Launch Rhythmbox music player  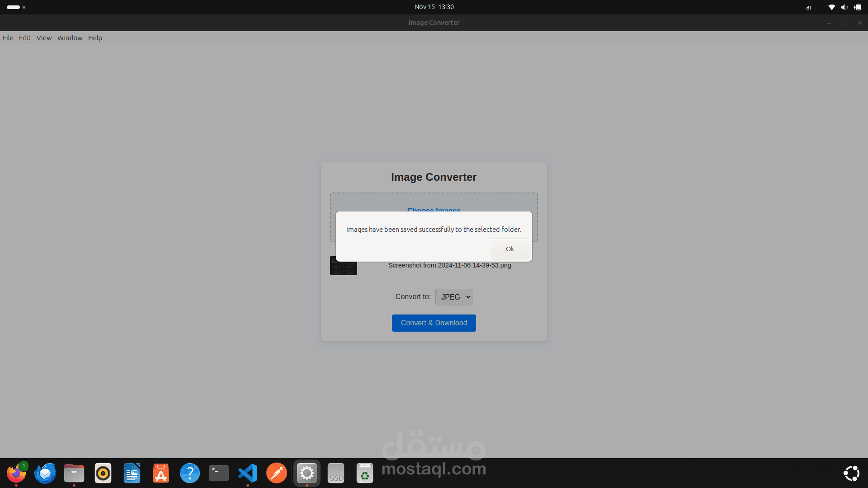103,473
